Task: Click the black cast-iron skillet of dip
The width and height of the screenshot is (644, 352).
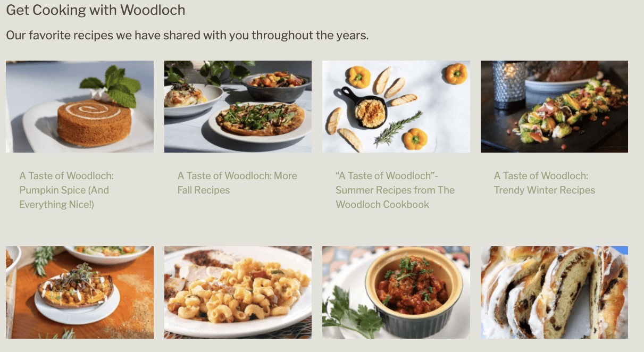Action: [364, 108]
